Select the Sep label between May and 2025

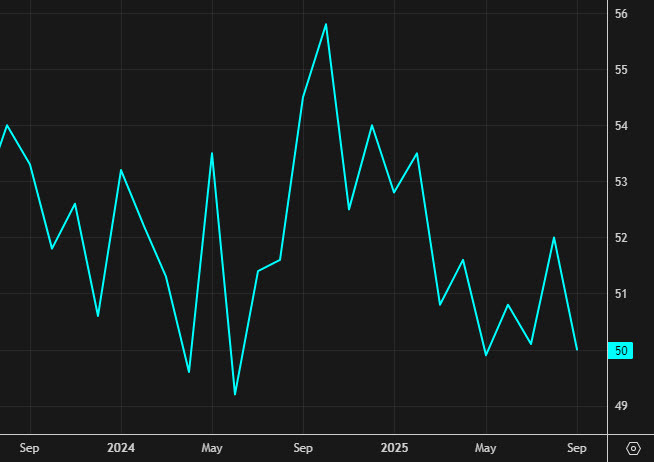click(303, 448)
